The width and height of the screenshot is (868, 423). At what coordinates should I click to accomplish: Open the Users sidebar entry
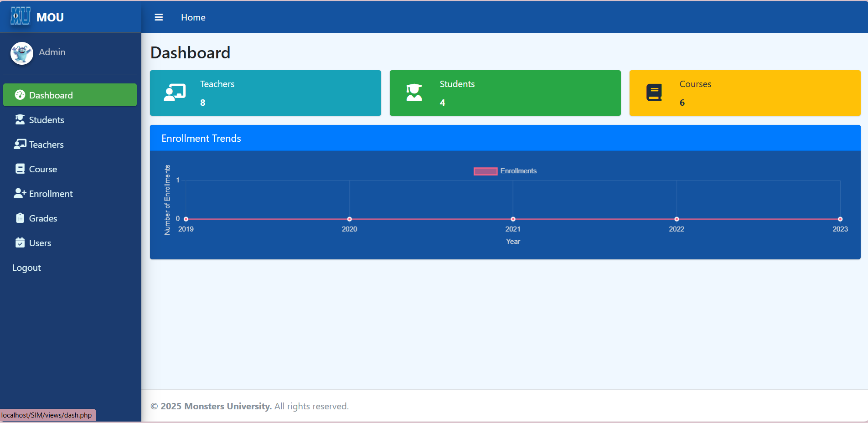[x=70, y=242]
